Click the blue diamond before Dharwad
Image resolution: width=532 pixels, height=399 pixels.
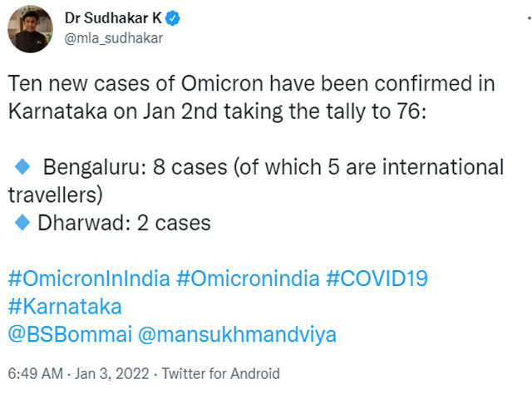click(22, 223)
